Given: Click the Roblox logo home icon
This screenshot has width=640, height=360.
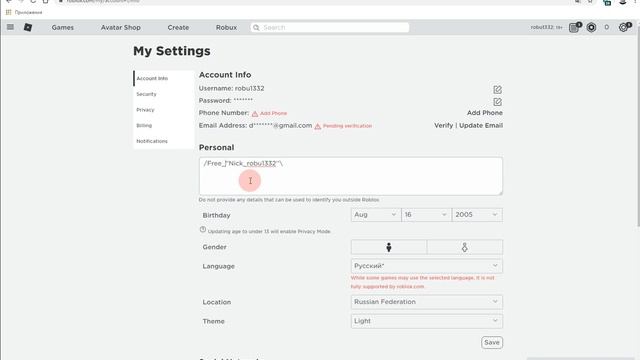Looking at the screenshot, I should coord(28,27).
